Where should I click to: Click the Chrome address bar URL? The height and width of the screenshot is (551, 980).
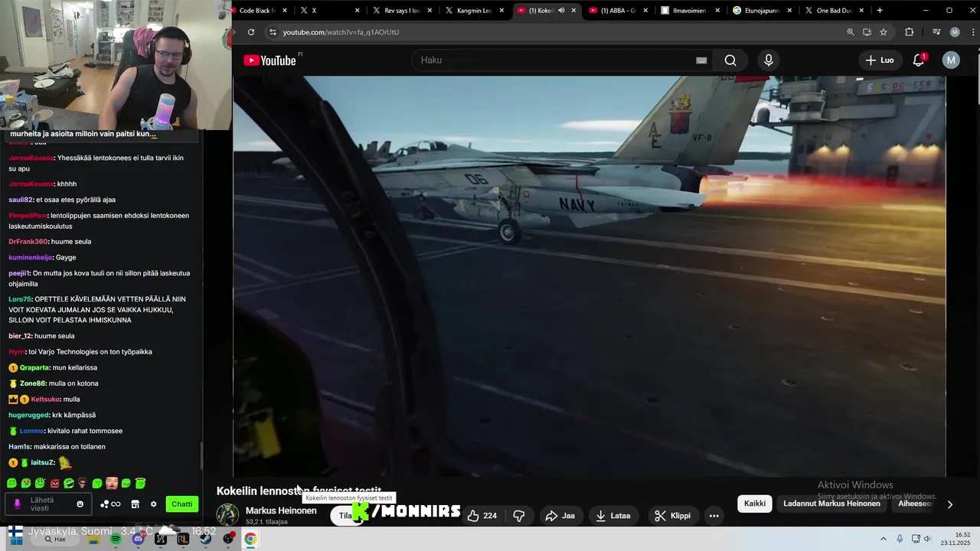(x=341, y=32)
